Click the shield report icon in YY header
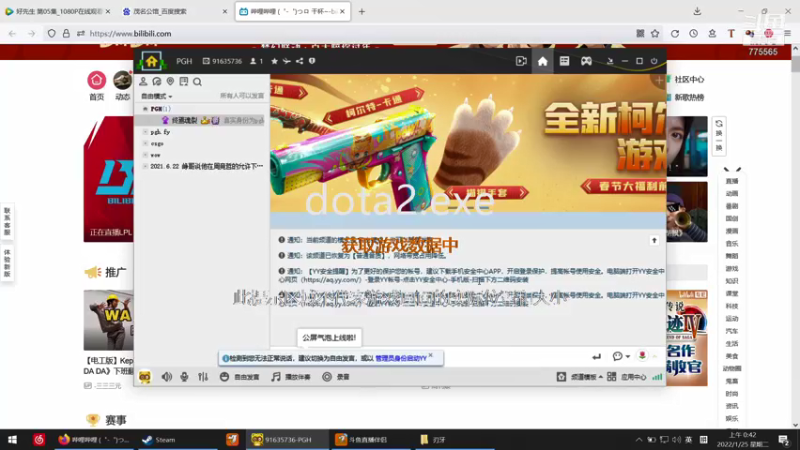Image resolution: width=800 pixels, height=450 pixels. [312, 61]
